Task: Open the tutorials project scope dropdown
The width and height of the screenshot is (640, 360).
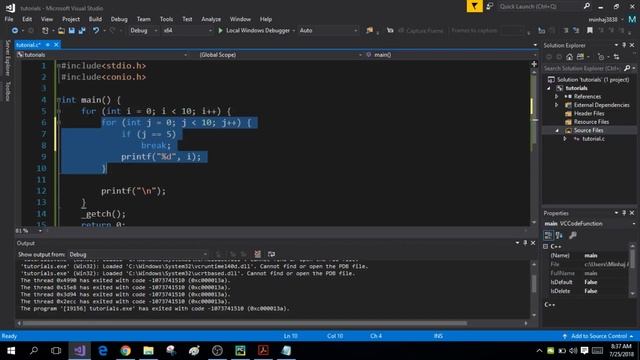Action: pyautogui.click(x=102, y=55)
